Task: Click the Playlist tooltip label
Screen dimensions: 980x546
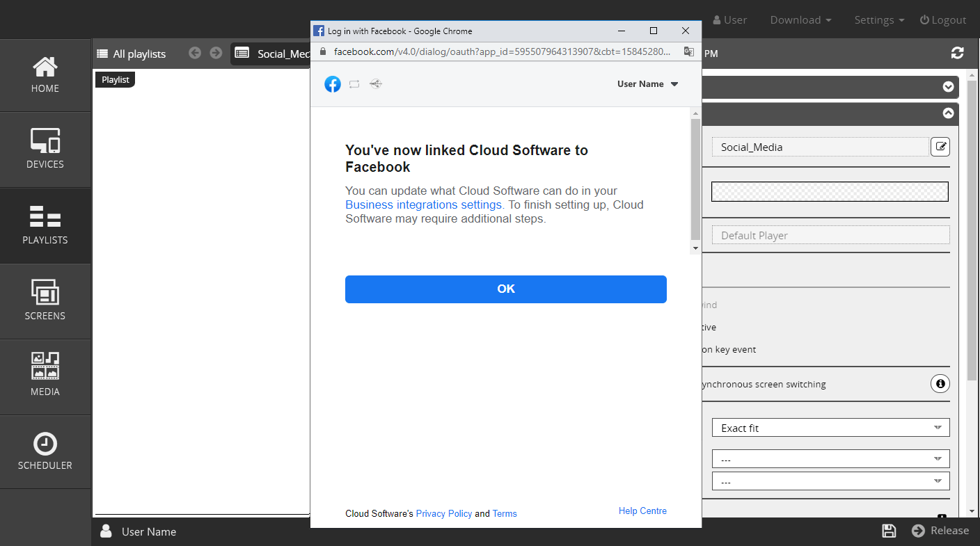Action: click(115, 79)
